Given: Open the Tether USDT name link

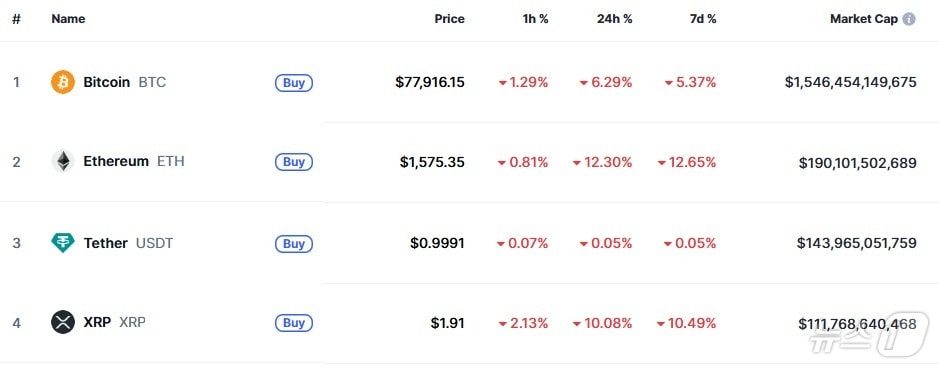Looking at the screenshot, I should click(128, 243).
